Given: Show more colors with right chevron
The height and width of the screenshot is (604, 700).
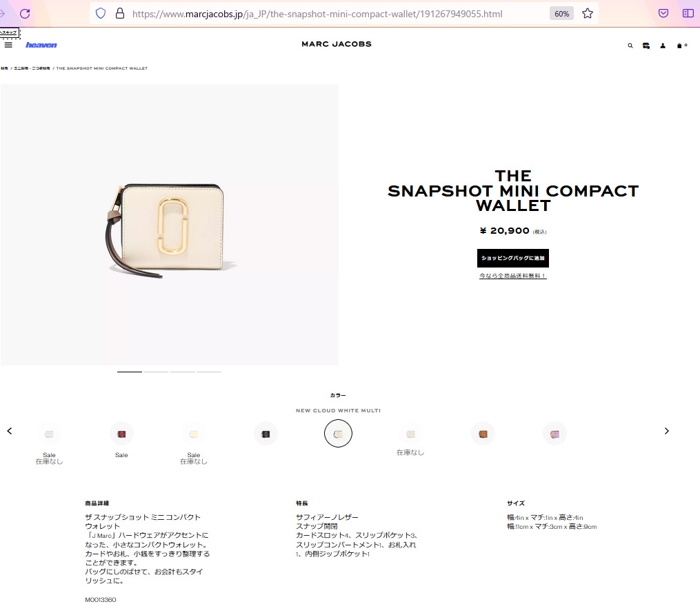Looking at the screenshot, I should coord(666,431).
